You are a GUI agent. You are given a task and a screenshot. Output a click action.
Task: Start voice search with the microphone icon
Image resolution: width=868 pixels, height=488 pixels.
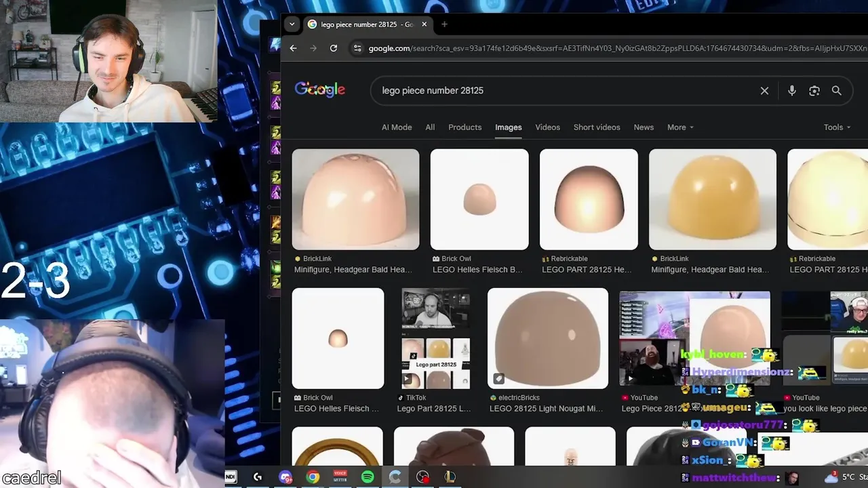click(x=792, y=91)
